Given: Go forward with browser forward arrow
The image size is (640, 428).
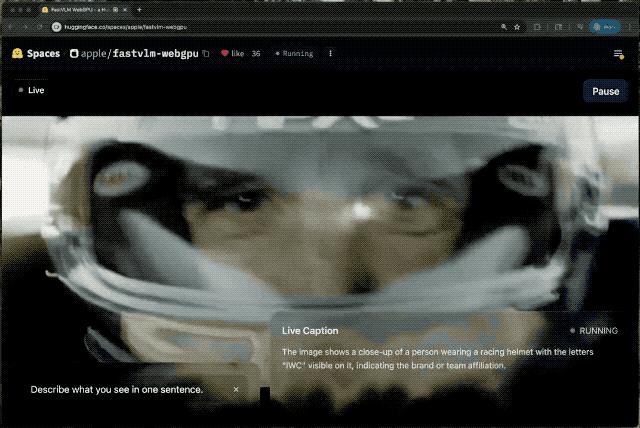Looking at the screenshot, I should (x=25, y=27).
